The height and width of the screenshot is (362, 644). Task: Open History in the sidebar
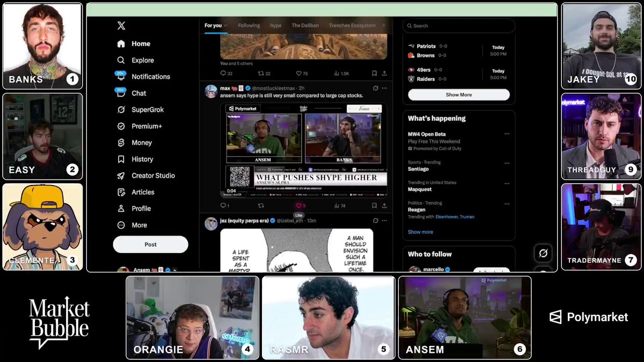coord(135,159)
